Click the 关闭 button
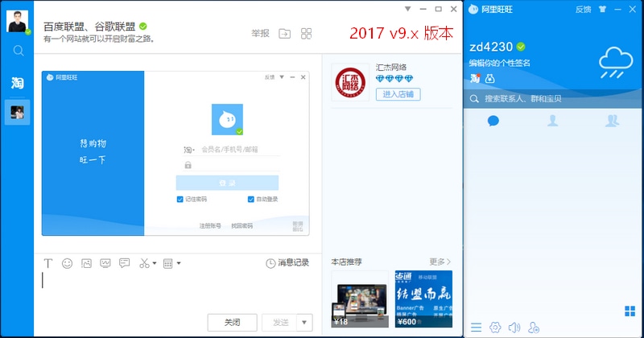Screen dimensions: 644x338 click(233, 323)
